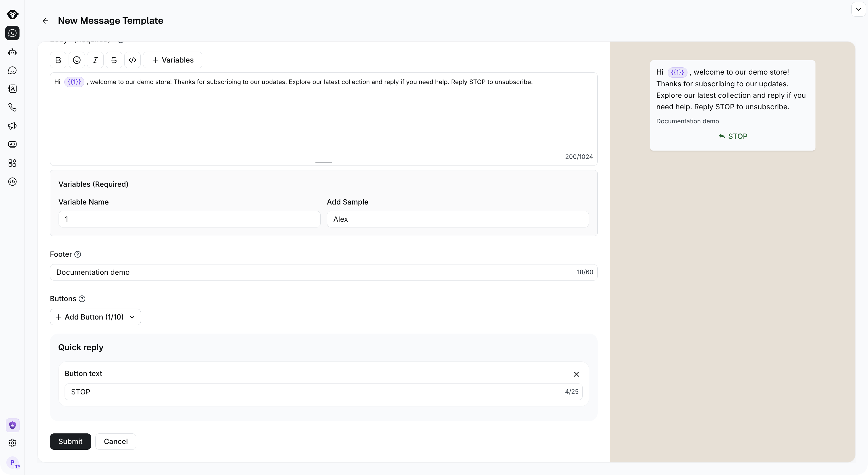Click the {{1}} variable chip in body editor
The width and height of the screenshot is (868, 475).
click(x=74, y=82)
